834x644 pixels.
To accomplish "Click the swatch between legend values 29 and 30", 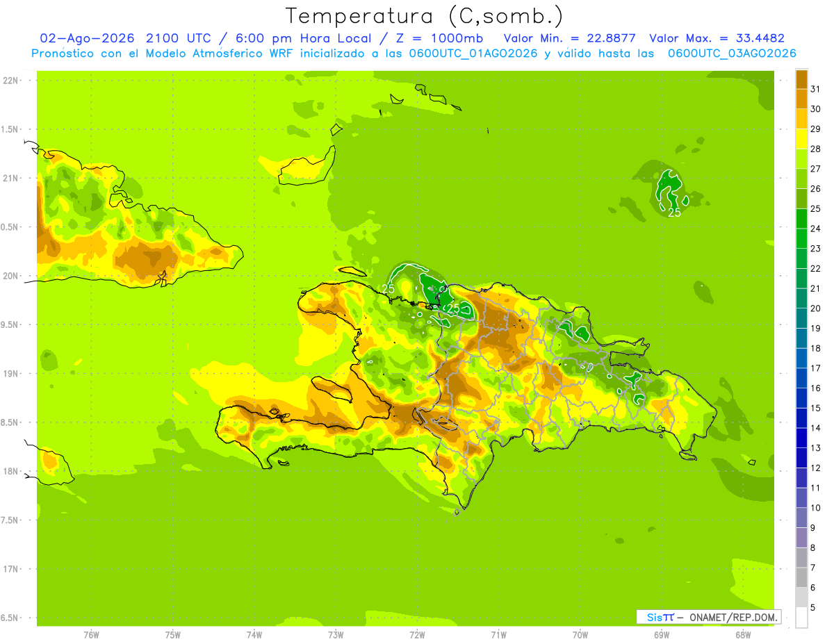I will (x=801, y=119).
